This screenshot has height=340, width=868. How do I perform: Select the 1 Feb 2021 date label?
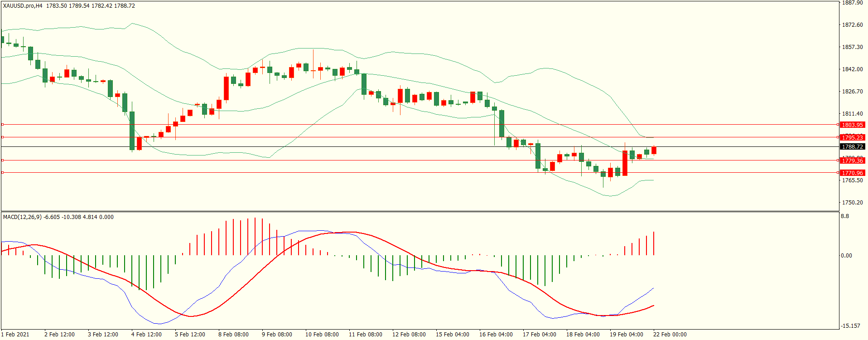tap(15, 335)
